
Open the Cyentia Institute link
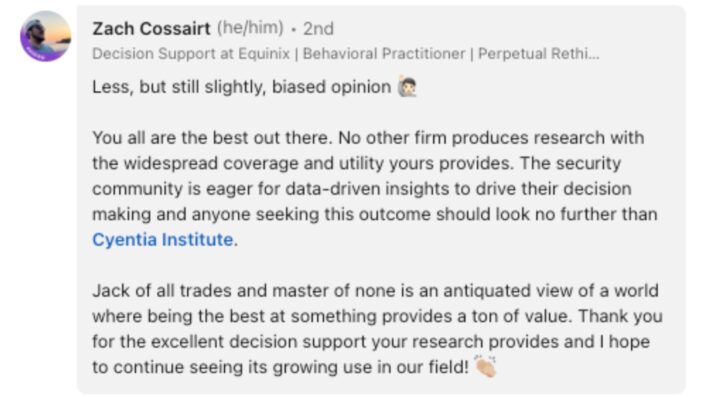163,240
